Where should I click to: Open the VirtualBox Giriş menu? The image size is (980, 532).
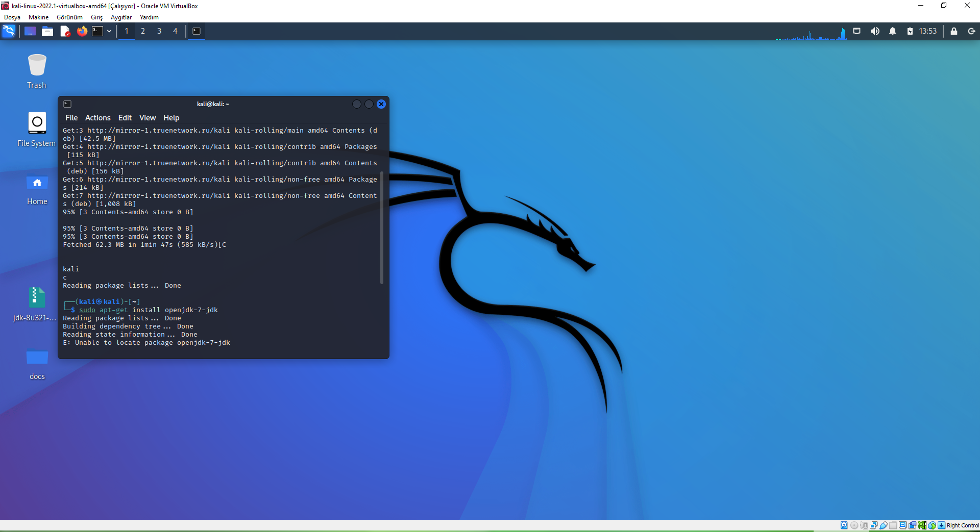pyautogui.click(x=97, y=17)
